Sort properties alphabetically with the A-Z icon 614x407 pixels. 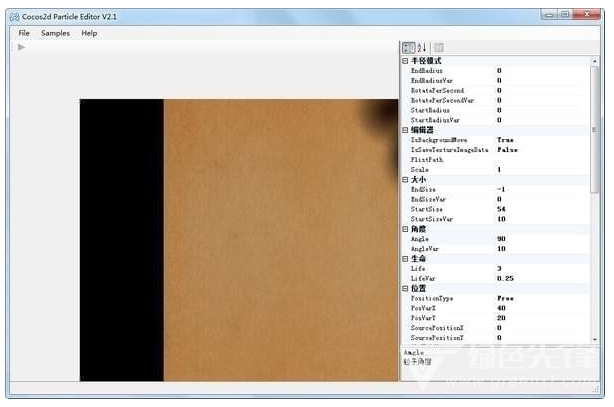(x=422, y=48)
